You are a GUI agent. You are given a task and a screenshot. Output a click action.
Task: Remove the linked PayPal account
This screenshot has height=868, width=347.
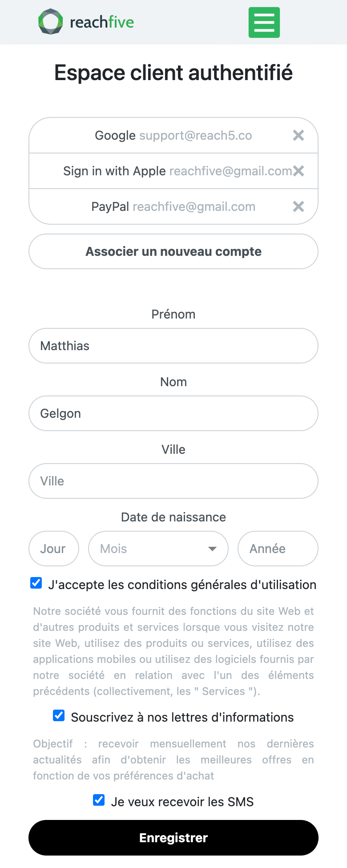[x=299, y=206]
